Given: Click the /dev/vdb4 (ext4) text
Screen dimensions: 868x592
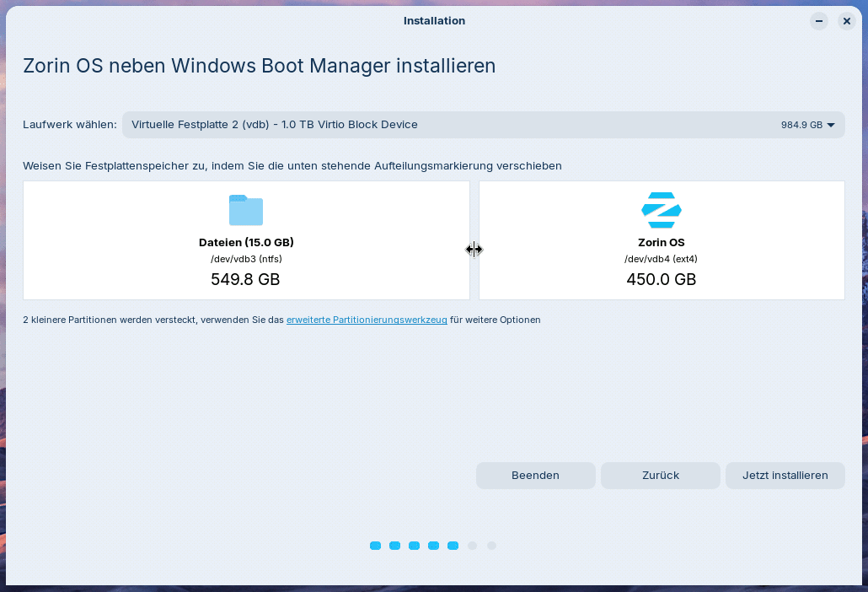Looking at the screenshot, I should coord(661,259).
